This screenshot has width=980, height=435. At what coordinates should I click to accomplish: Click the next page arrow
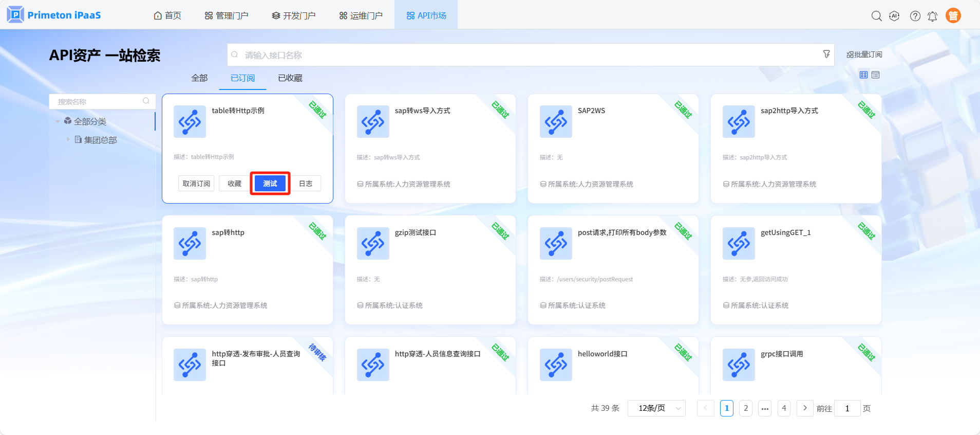pos(805,408)
